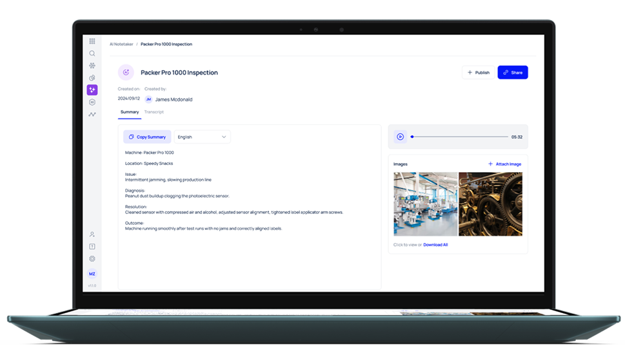Viewport: 625px width, 364px height.
Task: Open the gears machinery image thumbnail
Action: (x=490, y=204)
